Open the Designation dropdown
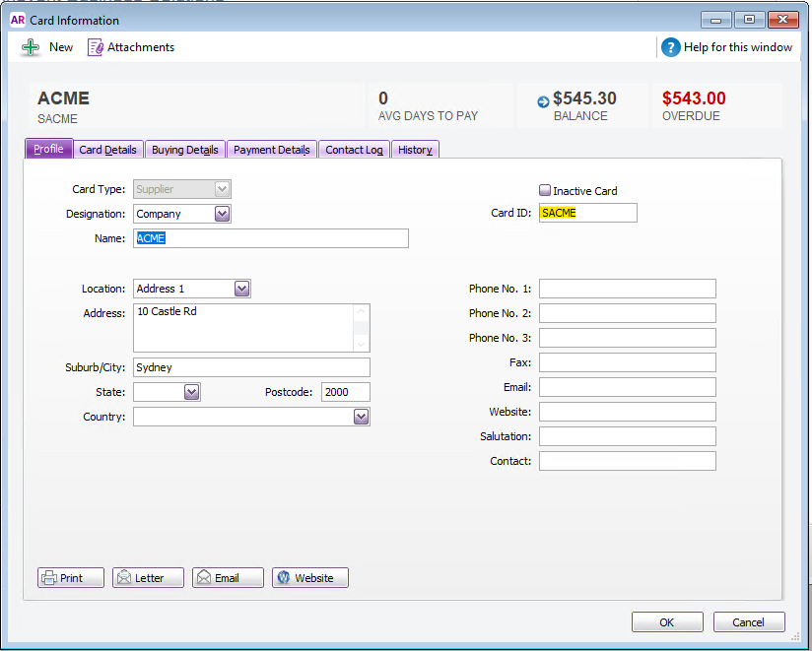This screenshot has width=812, height=651. point(222,214)
